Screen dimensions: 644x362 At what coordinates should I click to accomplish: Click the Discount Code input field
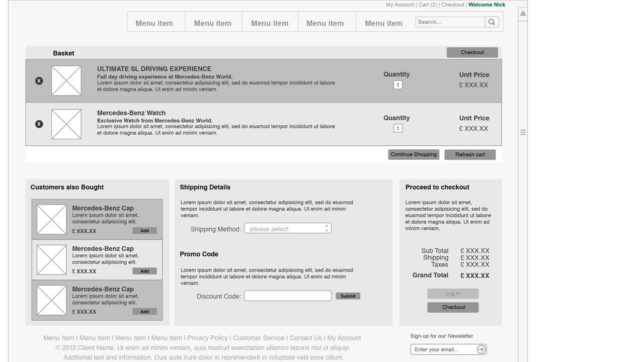[287, 296]
